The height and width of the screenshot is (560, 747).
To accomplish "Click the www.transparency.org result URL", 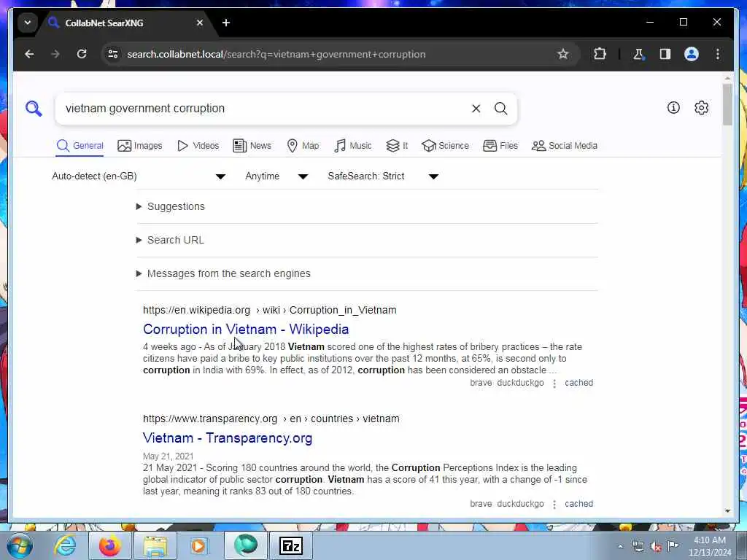I will point(271,419).
